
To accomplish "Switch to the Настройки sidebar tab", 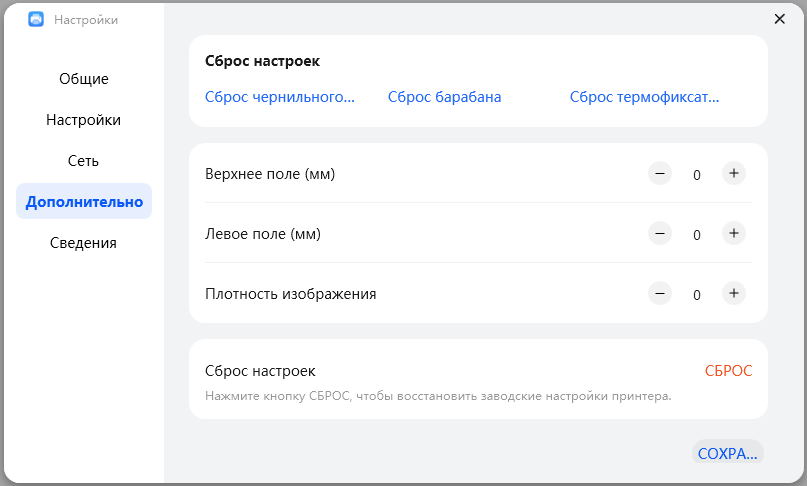I will (x=84, y=120).
